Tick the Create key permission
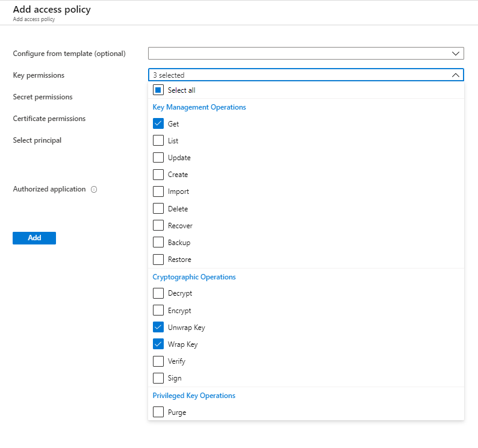Image resolution: width=478 pixels, height=448 pixels. tap(158, 175)
